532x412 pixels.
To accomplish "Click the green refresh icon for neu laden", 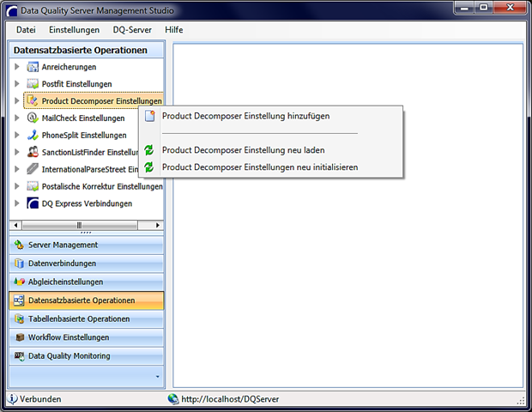I will point(149,150).
